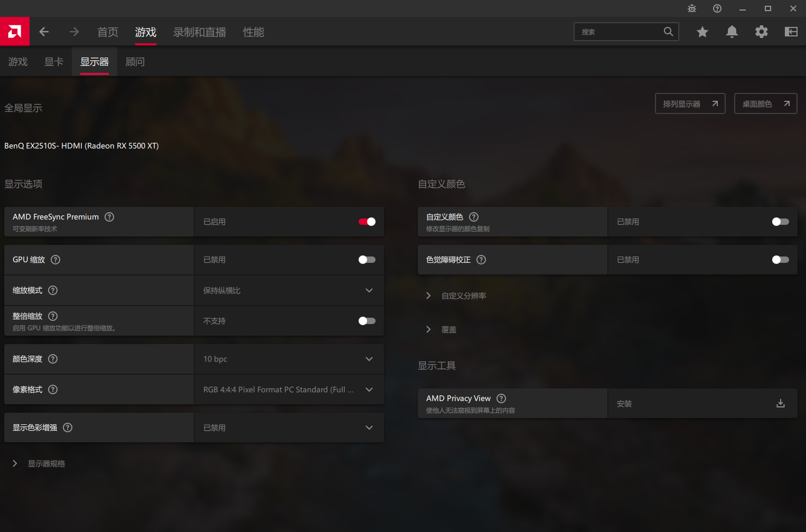Expand the 覆盖 section

(442, 329)
